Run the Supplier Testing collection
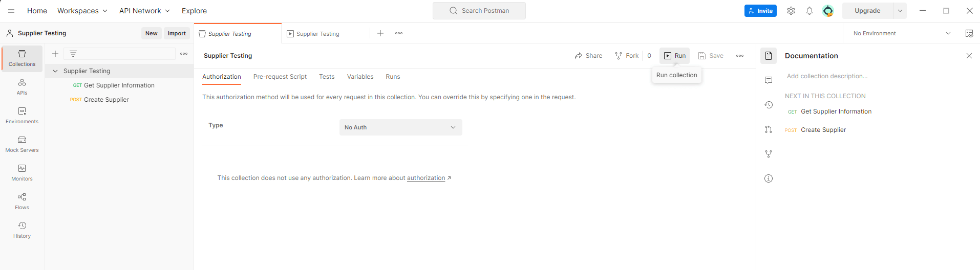 click(x=675, y=56)
